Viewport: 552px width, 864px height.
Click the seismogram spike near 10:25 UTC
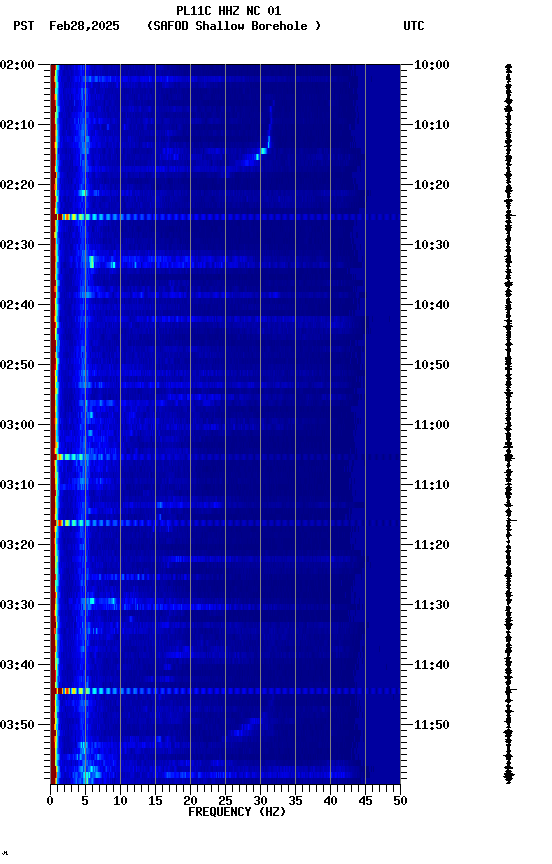coord(510,215)
